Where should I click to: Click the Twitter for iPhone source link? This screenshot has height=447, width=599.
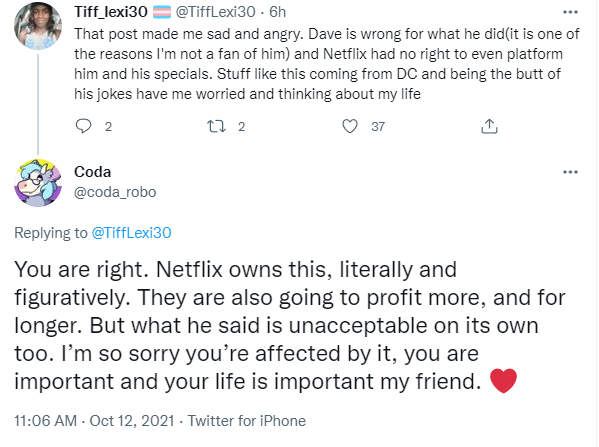246,421
